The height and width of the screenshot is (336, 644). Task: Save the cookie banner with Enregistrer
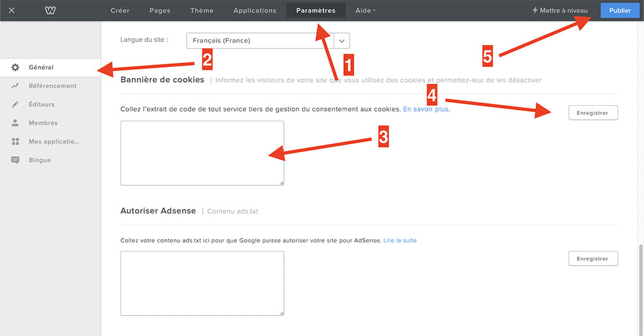pyautogui.click(x=592, y=113)
